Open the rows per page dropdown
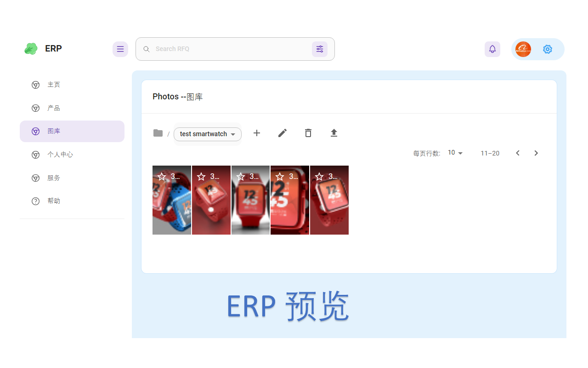Viewport: 588px width, 368px height. coord(454,152)
